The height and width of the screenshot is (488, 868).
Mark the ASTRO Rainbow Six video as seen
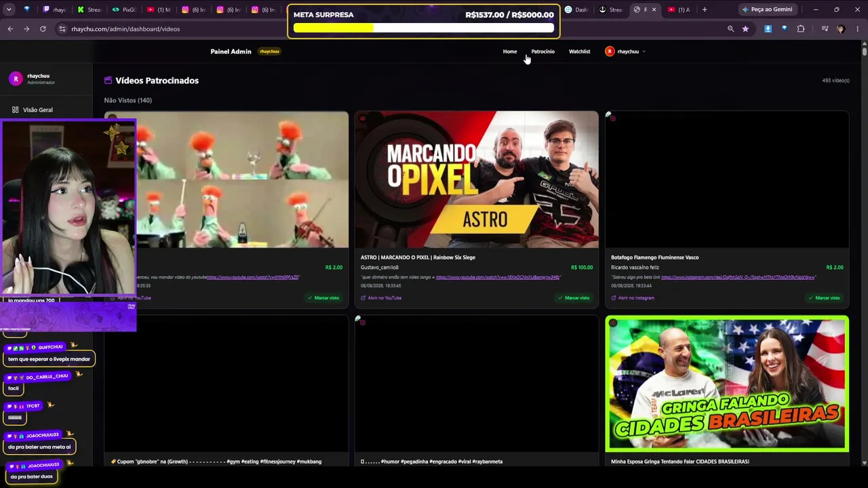click(573, 298)
